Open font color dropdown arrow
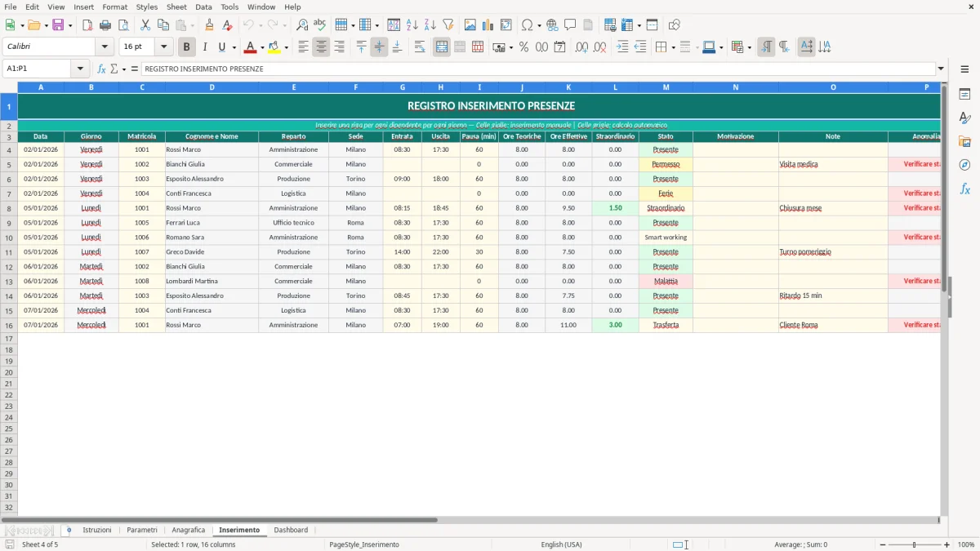Image resolution: width=980 pixels, height=551 pixels. [262, 47]
